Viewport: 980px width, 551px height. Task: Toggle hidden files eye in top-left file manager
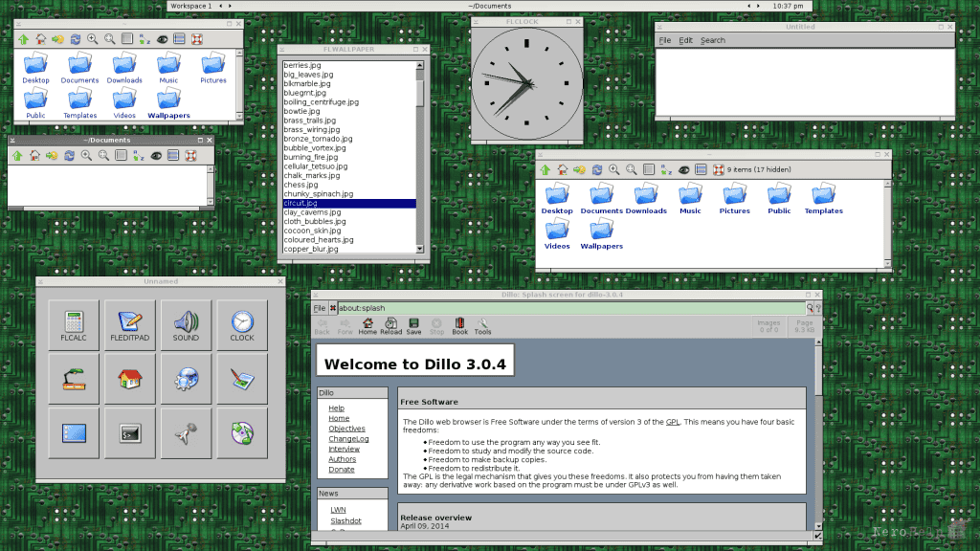pyautogui.click(x=163, y=39)
